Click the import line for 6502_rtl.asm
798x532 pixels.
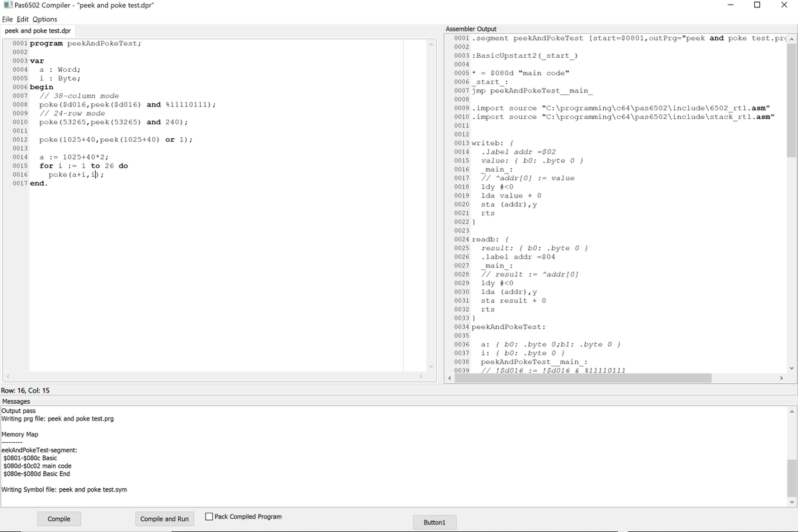(x=620, y=108)
